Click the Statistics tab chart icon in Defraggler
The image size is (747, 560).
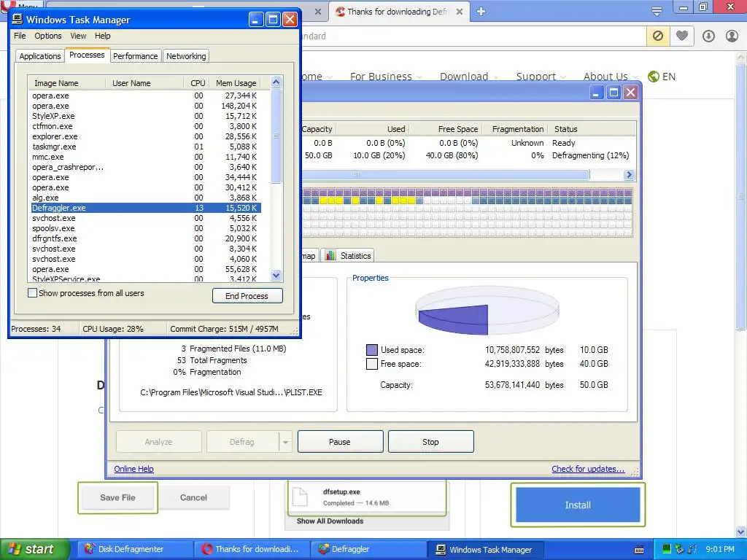(x=330, y=255)
